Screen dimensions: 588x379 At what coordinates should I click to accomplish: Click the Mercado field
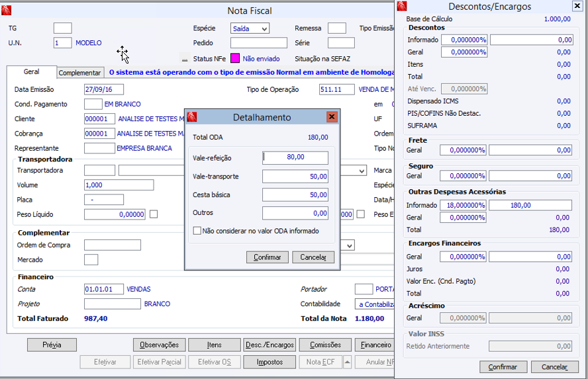point(91,259)
